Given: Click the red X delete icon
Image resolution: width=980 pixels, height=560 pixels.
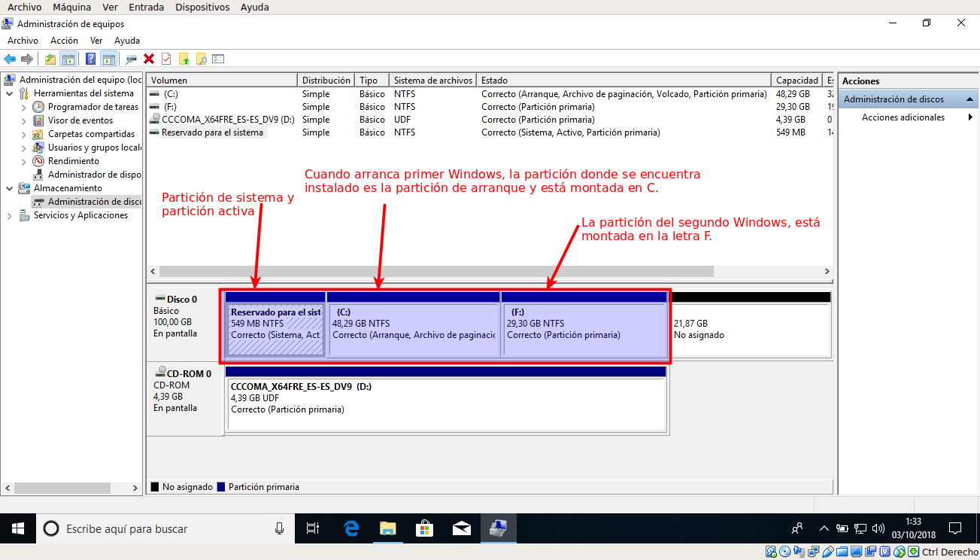Looking at the screenshot, I should 149,59.
